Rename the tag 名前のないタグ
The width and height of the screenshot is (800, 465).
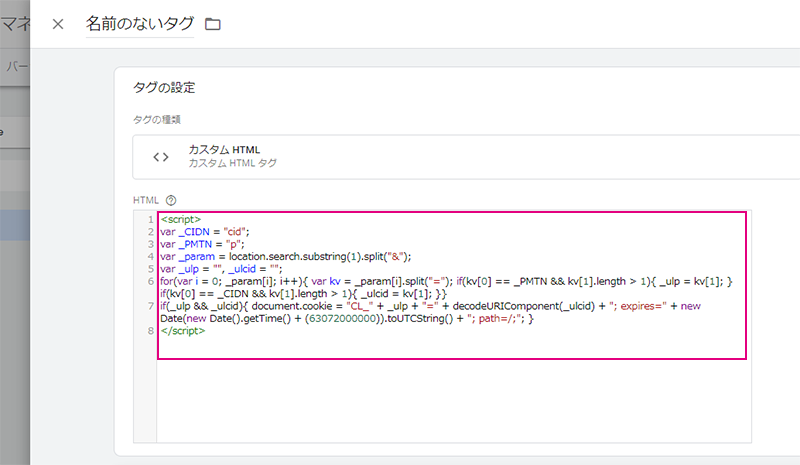[x=140, y=23]
